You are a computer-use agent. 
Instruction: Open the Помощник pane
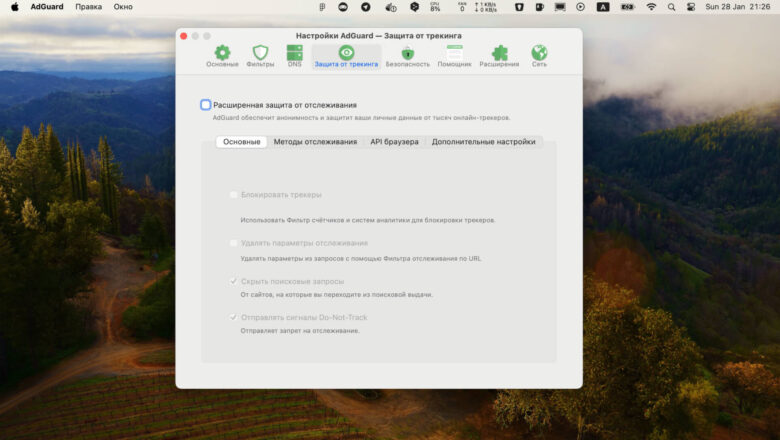click(454, 56)
